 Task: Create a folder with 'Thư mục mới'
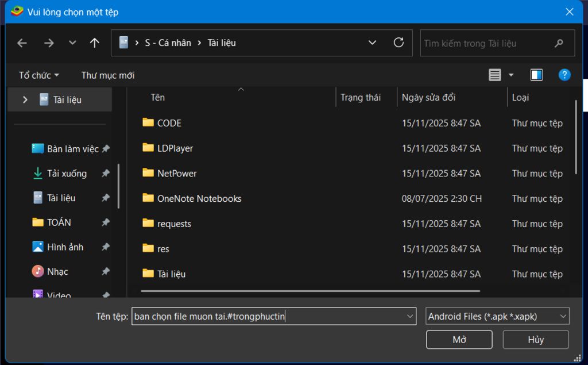(x=108, y=75)
